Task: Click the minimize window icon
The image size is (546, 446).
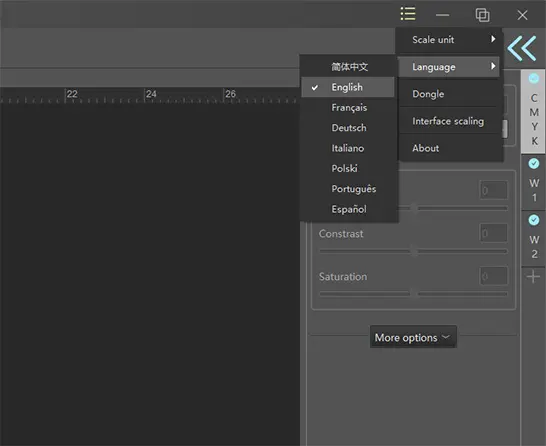Action: (442, 15)
